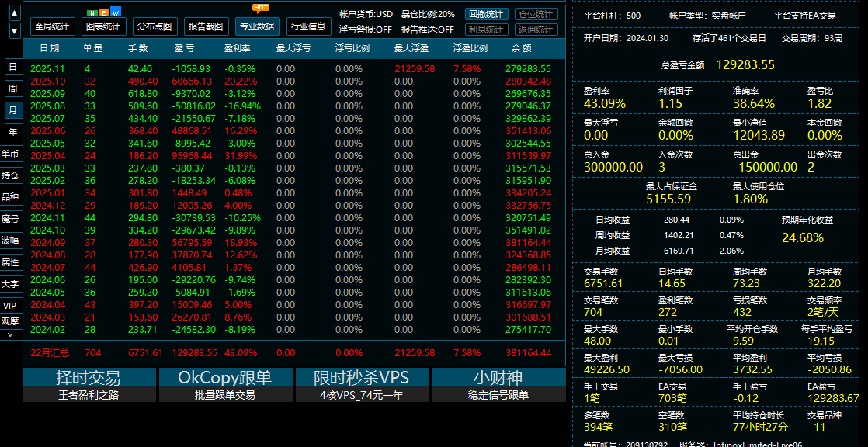Click 总入金 value 300000.00
Viewport: 868px width, 447px height.
[613, 167]
